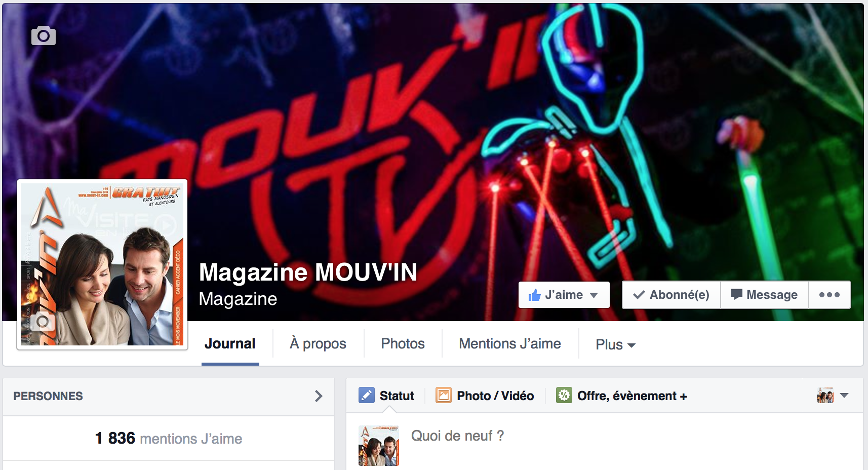Select the Journal tab
The width and height of the screenshot is (868, 470).
pyautogui.click(x=230, y=344)
